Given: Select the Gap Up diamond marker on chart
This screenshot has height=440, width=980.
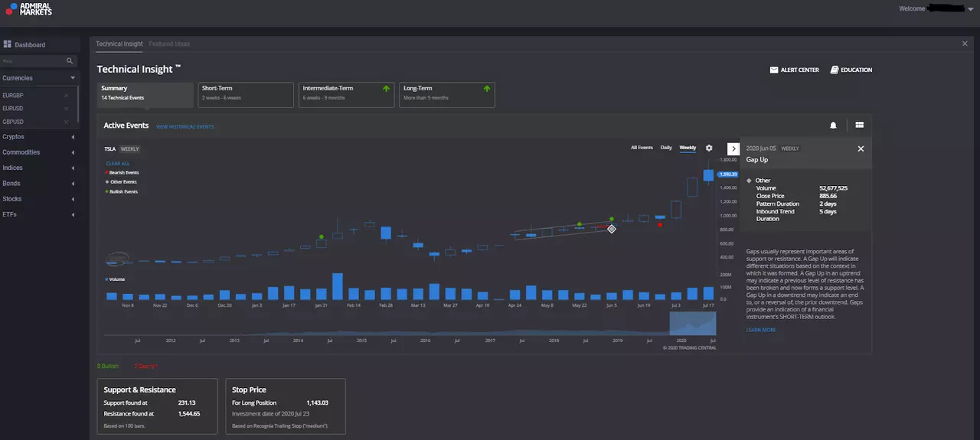Looking at the screenshot, I should click(x=612, y=229).
